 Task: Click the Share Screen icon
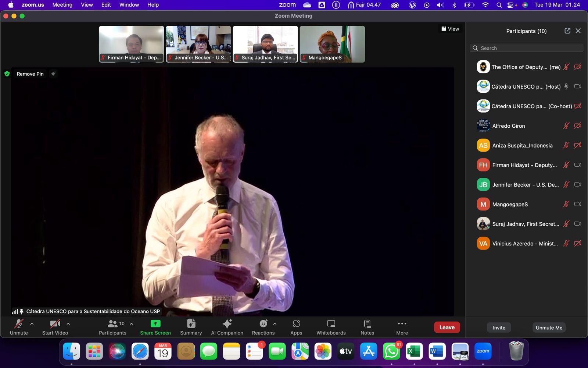tap(155, 324)
